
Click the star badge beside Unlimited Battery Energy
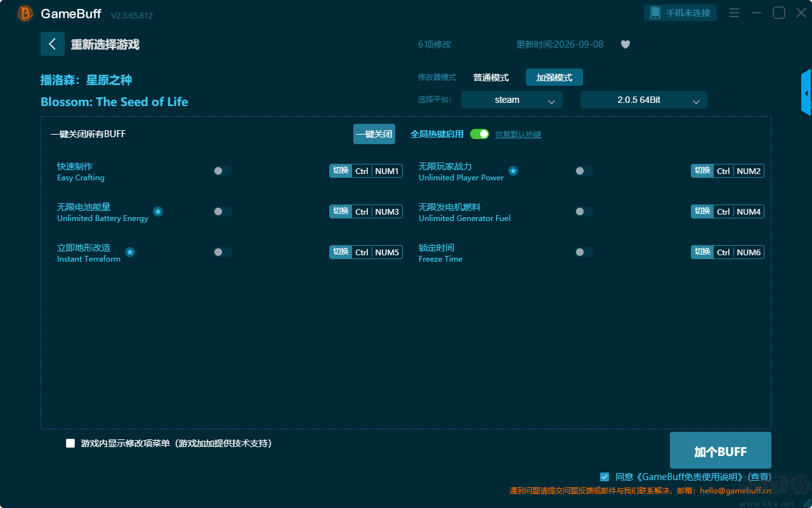pos(158,211)
